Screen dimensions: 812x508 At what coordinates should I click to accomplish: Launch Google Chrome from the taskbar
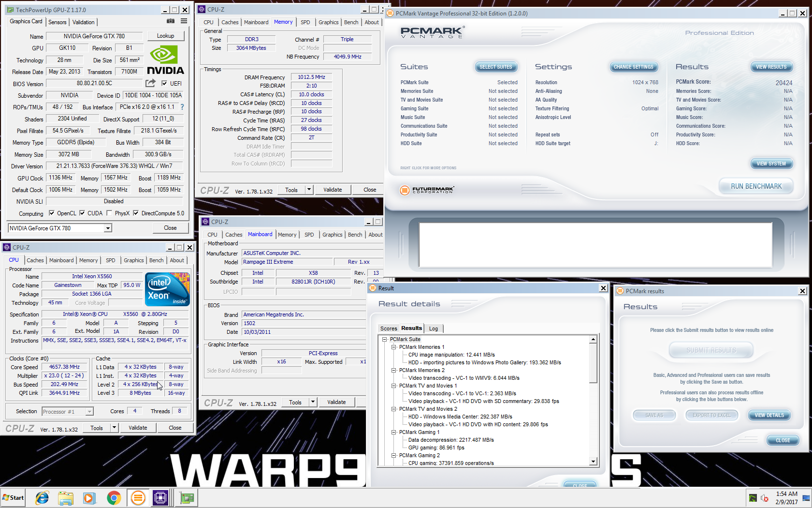click(114, 497)
